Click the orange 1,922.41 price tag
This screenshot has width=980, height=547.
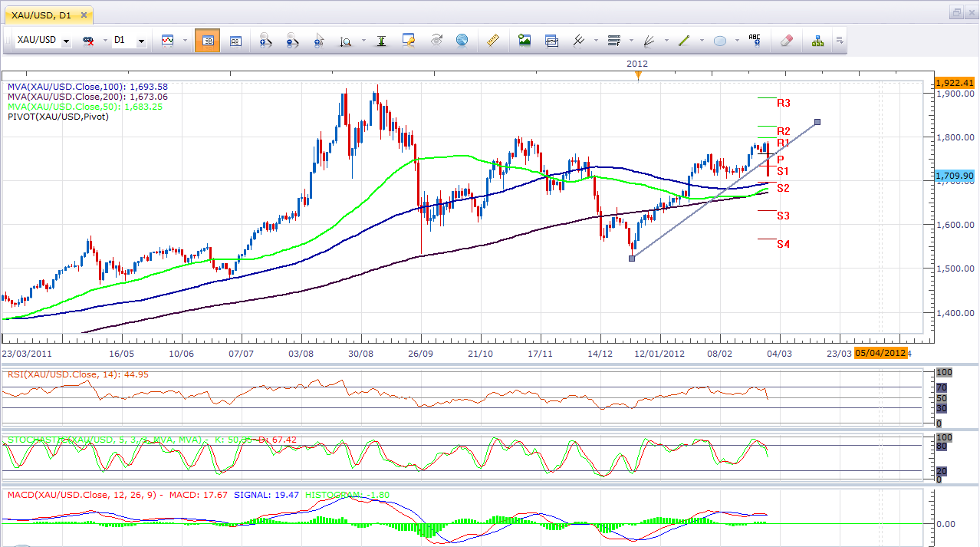click(x=954, y=82)
